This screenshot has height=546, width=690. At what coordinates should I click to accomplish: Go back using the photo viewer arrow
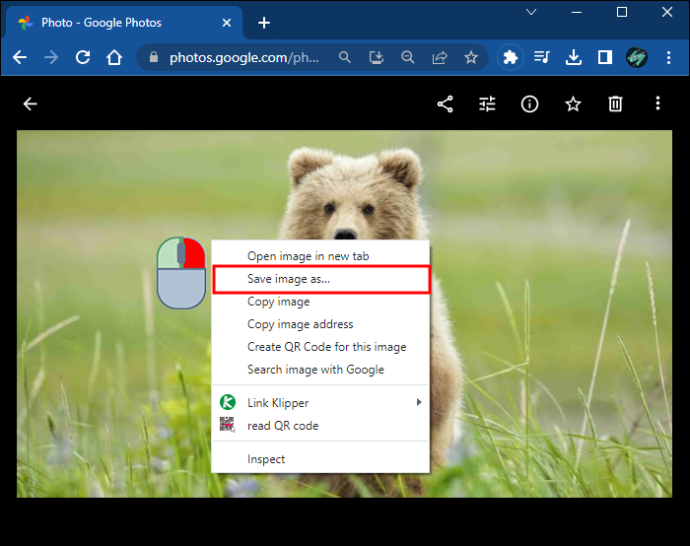(x=30, y=104)
